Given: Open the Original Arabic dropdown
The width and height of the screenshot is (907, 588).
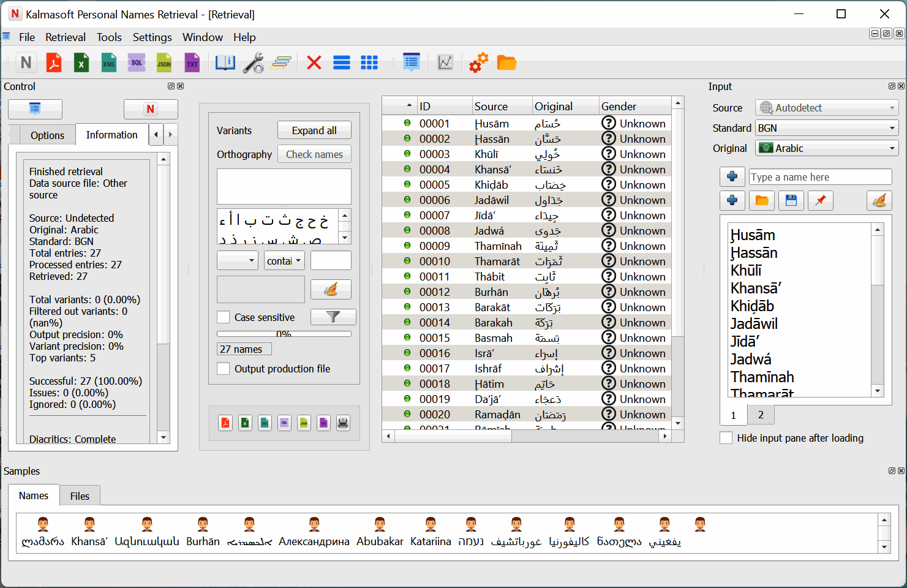Looking at the screenshot, I should [827, 148].
